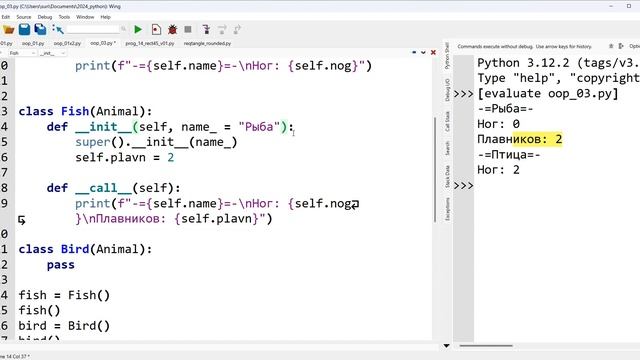
Task: Click the '-=Рыба=-' shell output line
Action: click(505, 109)
